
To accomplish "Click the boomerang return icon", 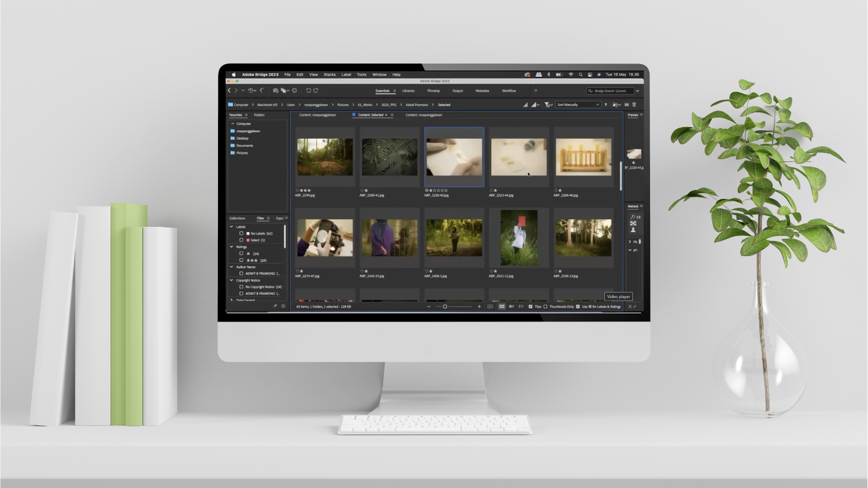I will [x=262, y=91].
